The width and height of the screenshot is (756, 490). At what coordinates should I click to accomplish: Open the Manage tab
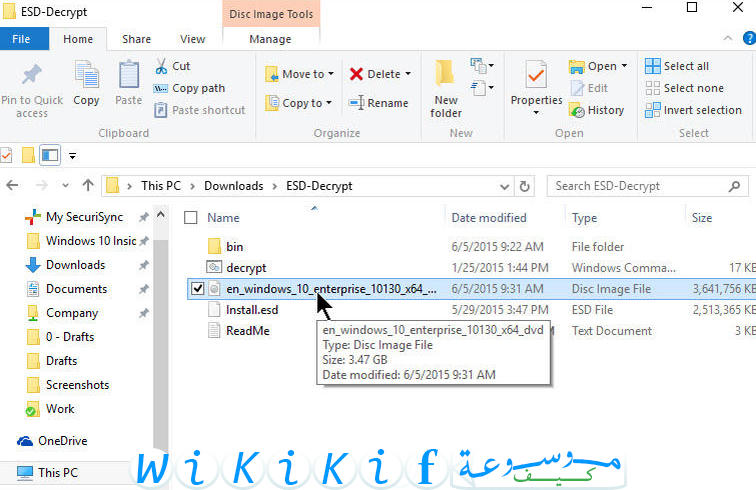click(270, 39)
